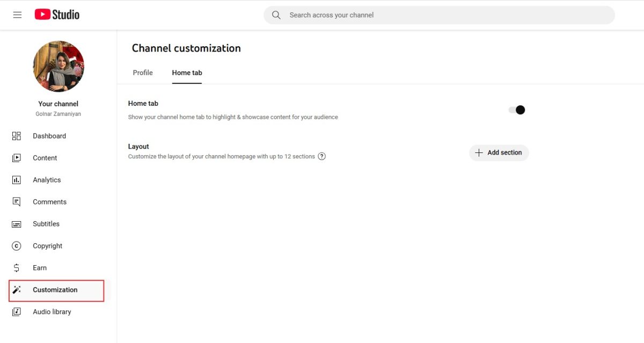This screenshot has height=343, width=644.
Task: Toggle the Home tab switch off
Action: [x=517, y=110]
